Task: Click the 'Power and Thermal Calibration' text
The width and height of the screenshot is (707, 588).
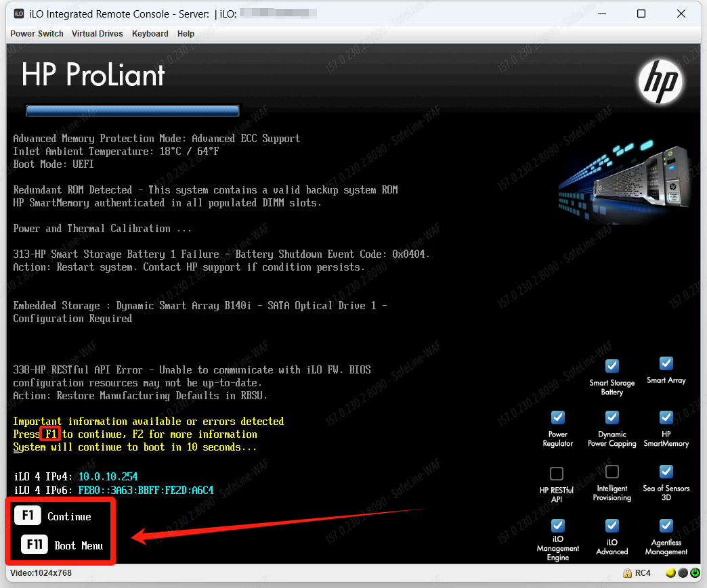Action: (102, 229)
